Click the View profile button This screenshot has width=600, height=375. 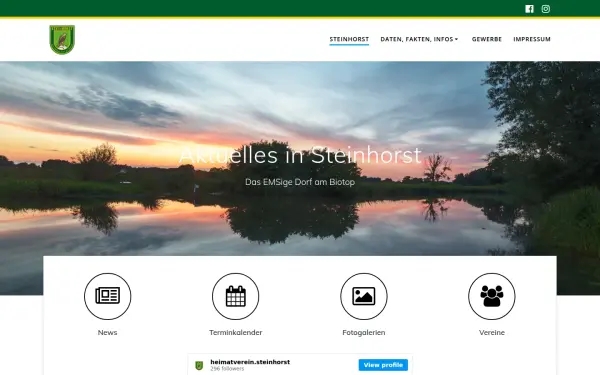tap(383, 365)
